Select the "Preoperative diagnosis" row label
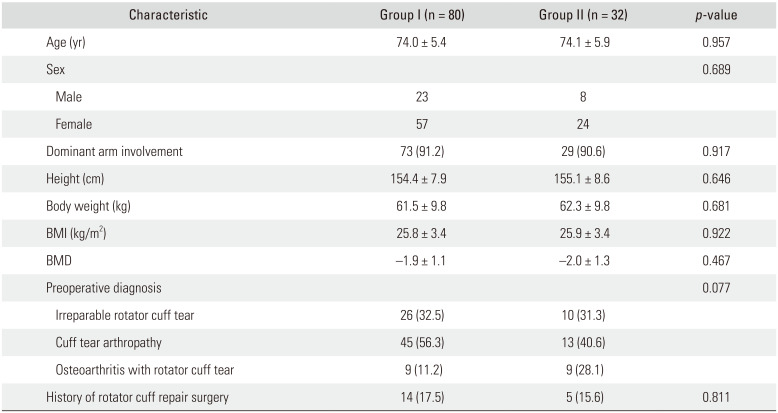778x413 pixels. (103, 287)
